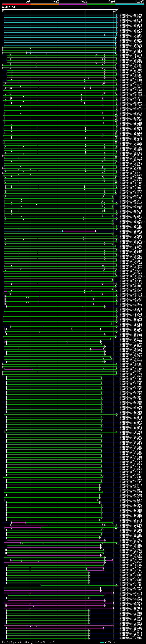
Task: Click the UniRef100_A9RI76 label
Action: point(131,321)
